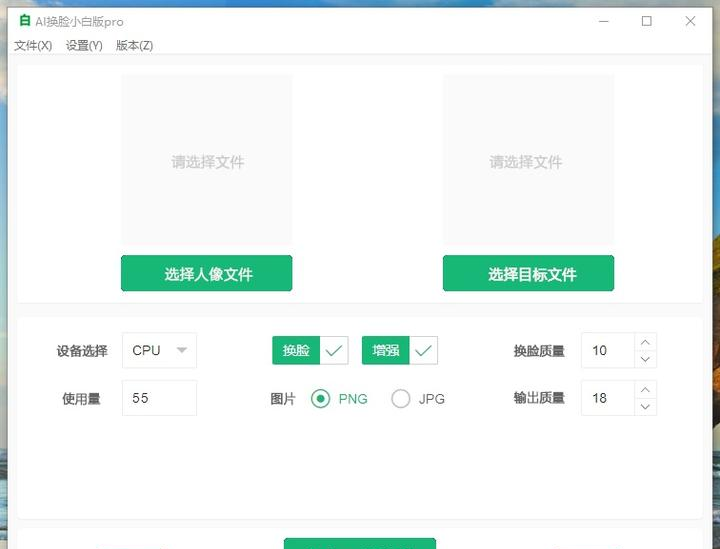Maximize the AI换脸小白版pro window

pos(647,21)
